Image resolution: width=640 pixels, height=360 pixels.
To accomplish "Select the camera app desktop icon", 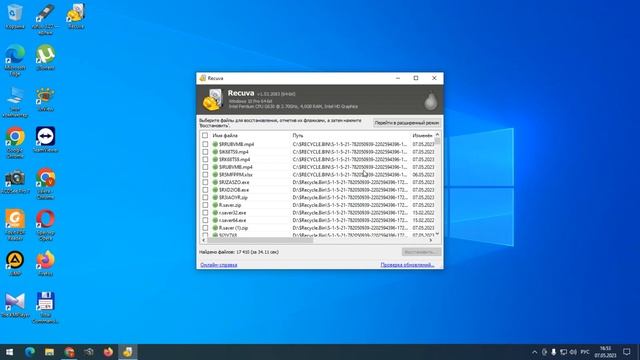I will [15, 181].
